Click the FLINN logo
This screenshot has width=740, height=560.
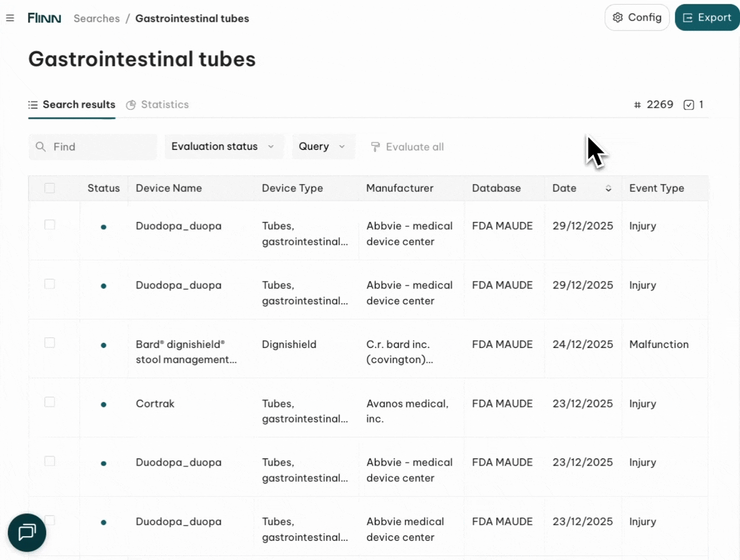point(44,18)
